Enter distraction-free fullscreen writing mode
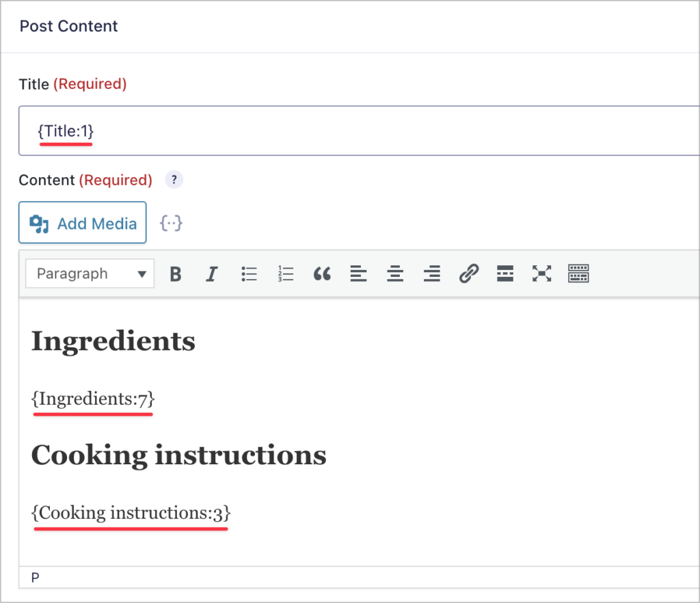 coord(541,273)
